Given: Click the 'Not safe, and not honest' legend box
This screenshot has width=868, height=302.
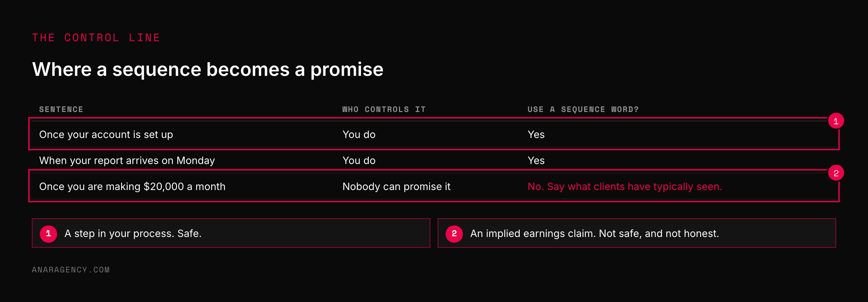Looking at the screenshot, I should coord(637,233).
